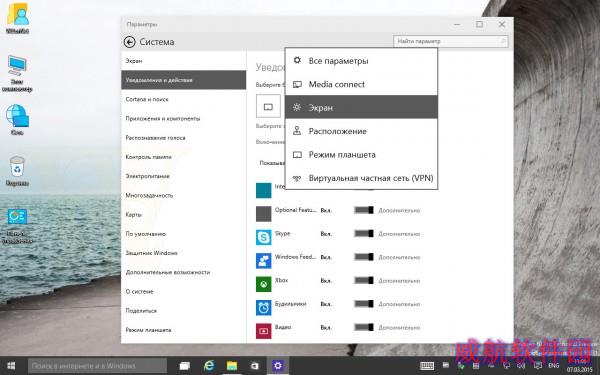The image size is (600, 375).
Task: Open the Windows Start menu
Action: point(11,366)
